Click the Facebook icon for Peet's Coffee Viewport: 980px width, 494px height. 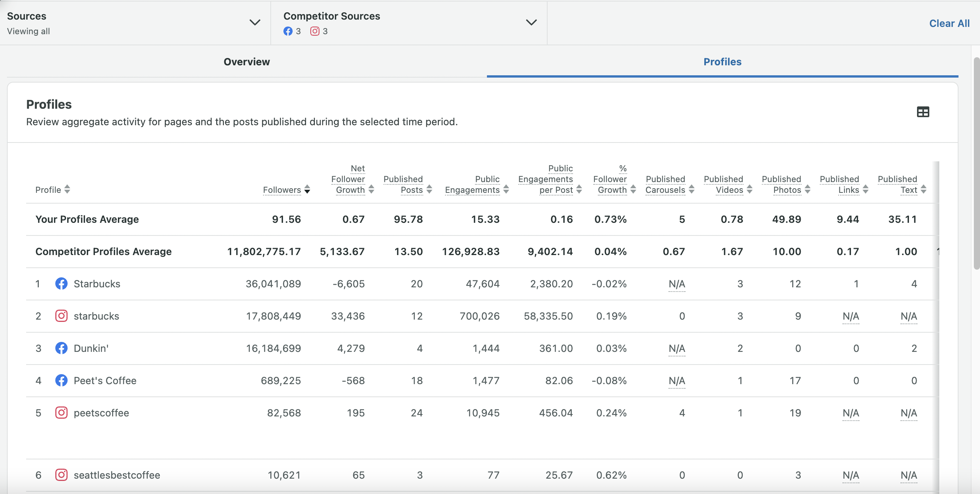[x=61, y=380]
